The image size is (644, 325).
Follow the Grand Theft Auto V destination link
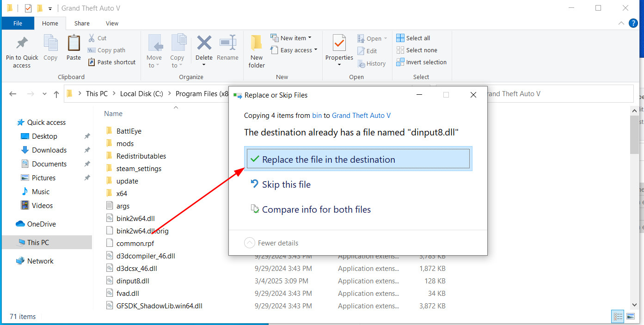pyautogui.click(x=361, y=116)
